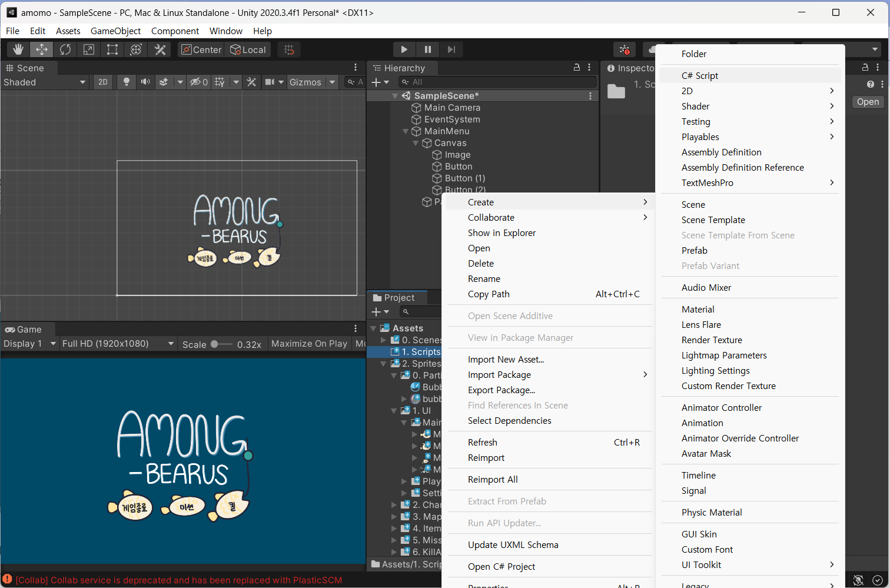Open the Shaded draw mode dropdown

point(45,82)
